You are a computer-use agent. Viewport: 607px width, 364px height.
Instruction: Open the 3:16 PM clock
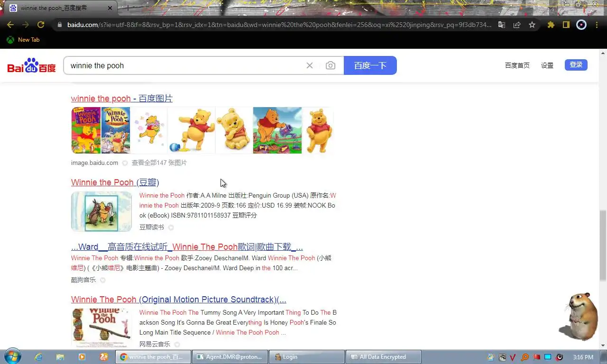click(x=583, y=357)
